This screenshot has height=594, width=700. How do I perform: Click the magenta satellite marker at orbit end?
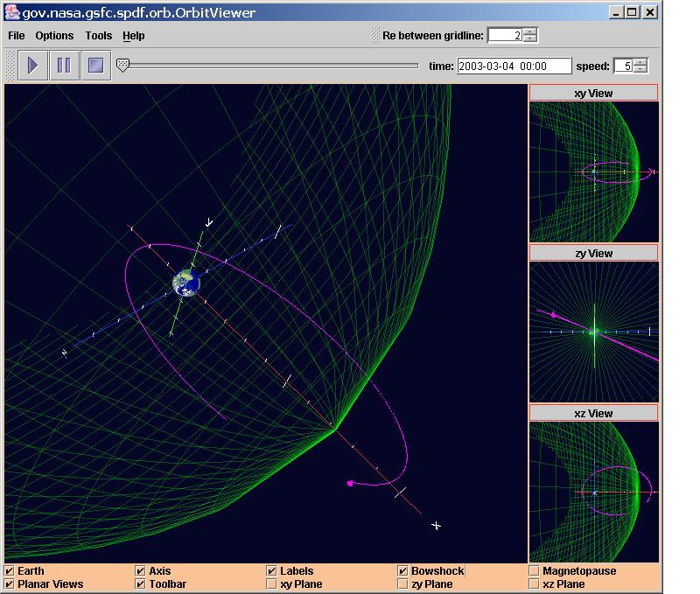350,483
